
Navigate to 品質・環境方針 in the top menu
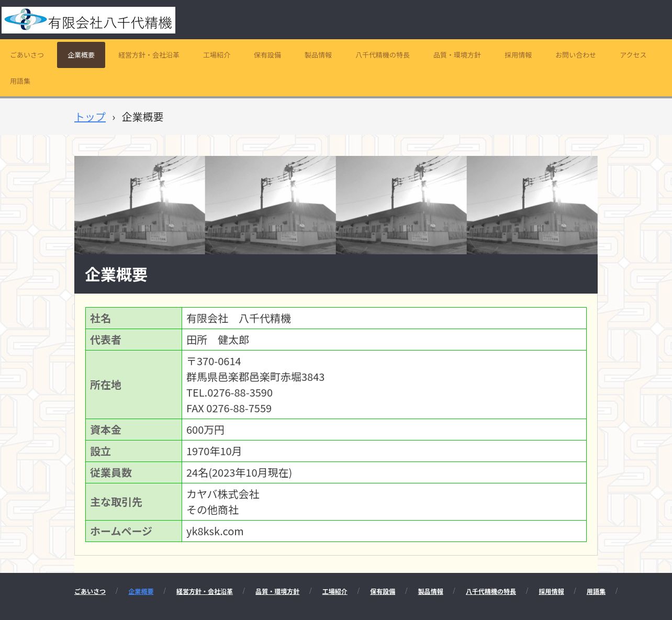(x=457, y=55)
